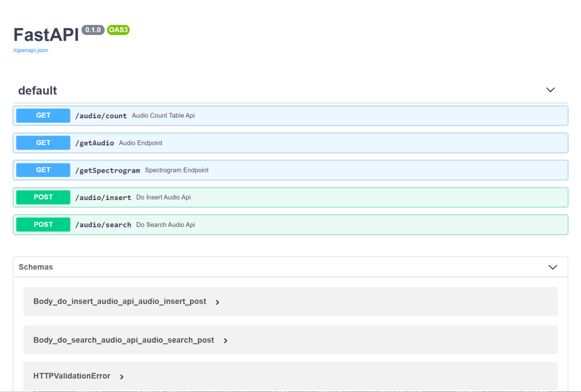Click Do Insert Audio Api description
581x392 pixels.
click(x=164, y=197)
